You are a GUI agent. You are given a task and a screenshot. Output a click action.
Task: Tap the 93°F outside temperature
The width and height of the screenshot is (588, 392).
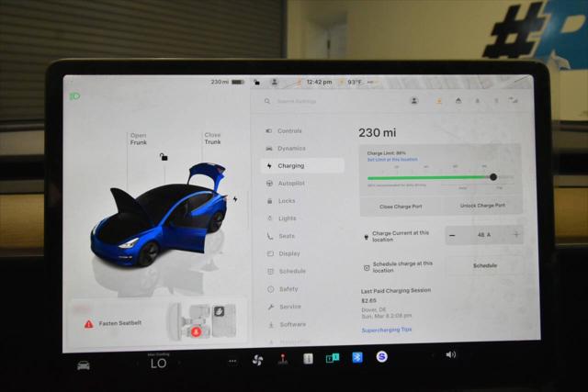pos(354,82)
